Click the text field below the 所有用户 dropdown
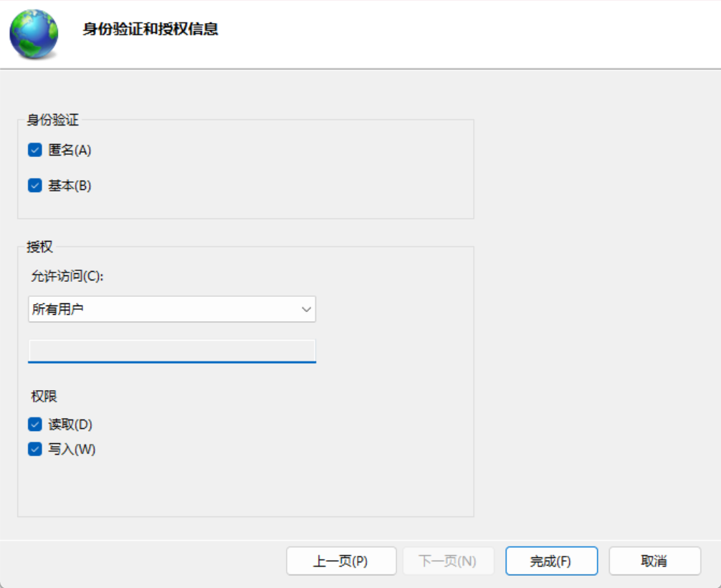The height and width of the screenshot is (588, 721). pos(172,351)
